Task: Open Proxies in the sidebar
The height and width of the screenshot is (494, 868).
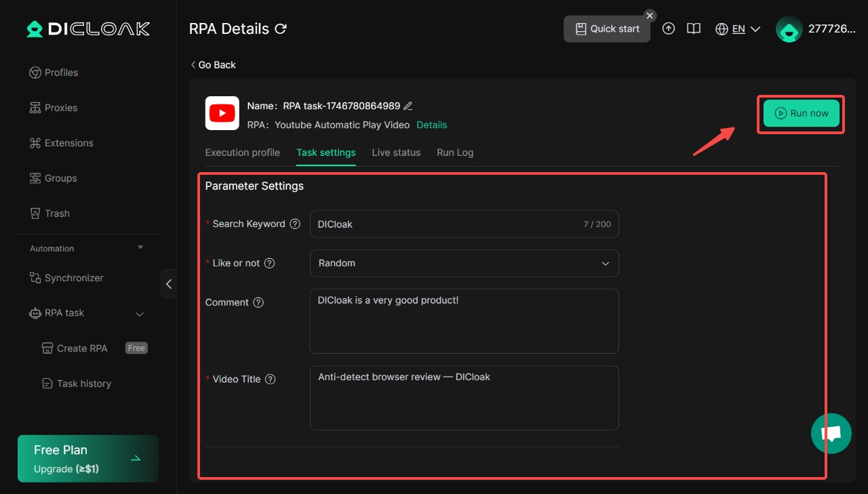Action: click(53, 108)
